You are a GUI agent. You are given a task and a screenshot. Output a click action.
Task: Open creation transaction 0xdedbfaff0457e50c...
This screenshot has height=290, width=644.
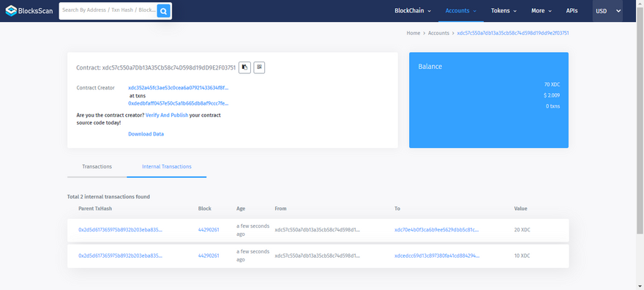click(x=179, y=103)
